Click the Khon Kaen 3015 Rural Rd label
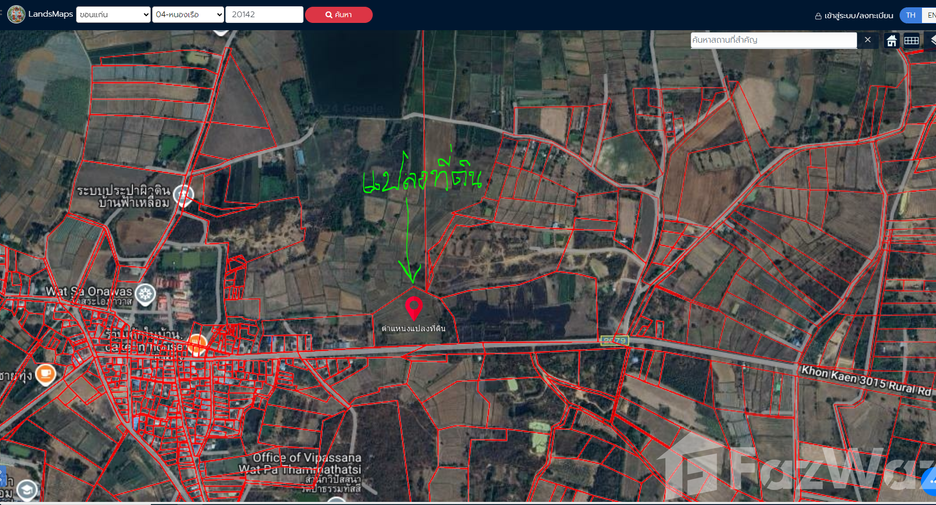 [866, 380]
